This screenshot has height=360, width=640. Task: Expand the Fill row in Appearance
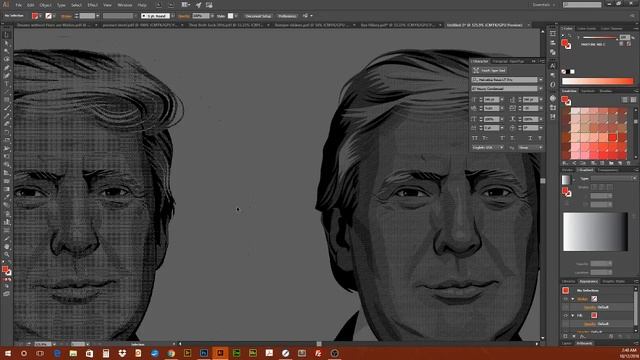tap(573, 316)
